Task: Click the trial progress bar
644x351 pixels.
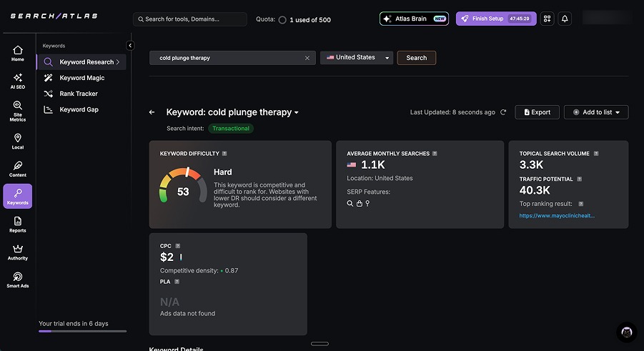Action: (82, 331)
